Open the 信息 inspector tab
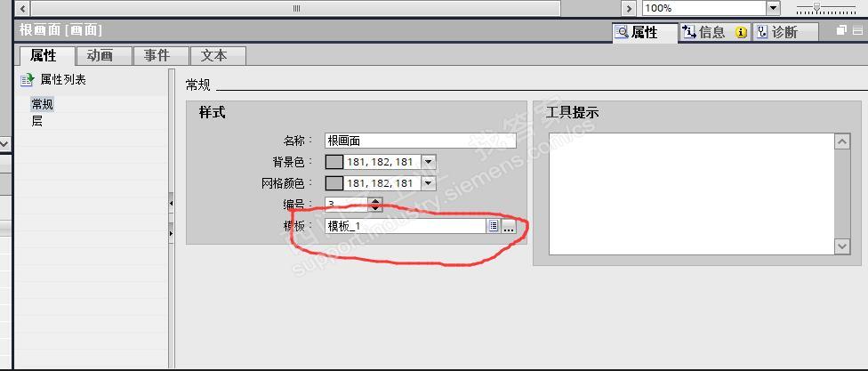Image resolution: width=868 pixels, height=371 pixels. [x=714, y=32]
